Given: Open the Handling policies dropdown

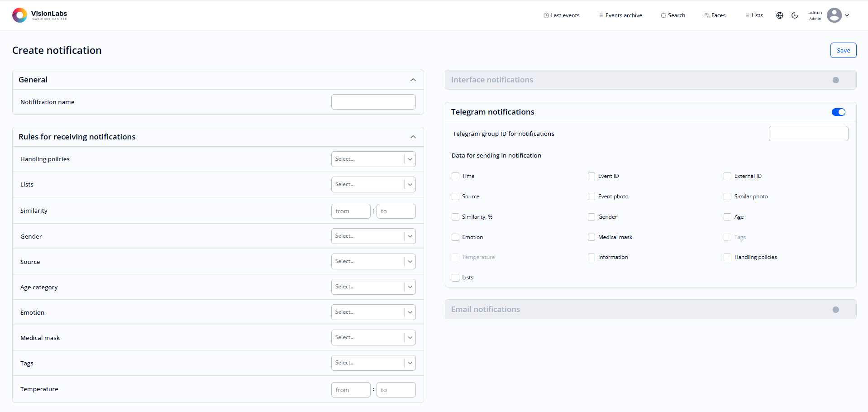Looking at the screenshot, I should point(373,159).
